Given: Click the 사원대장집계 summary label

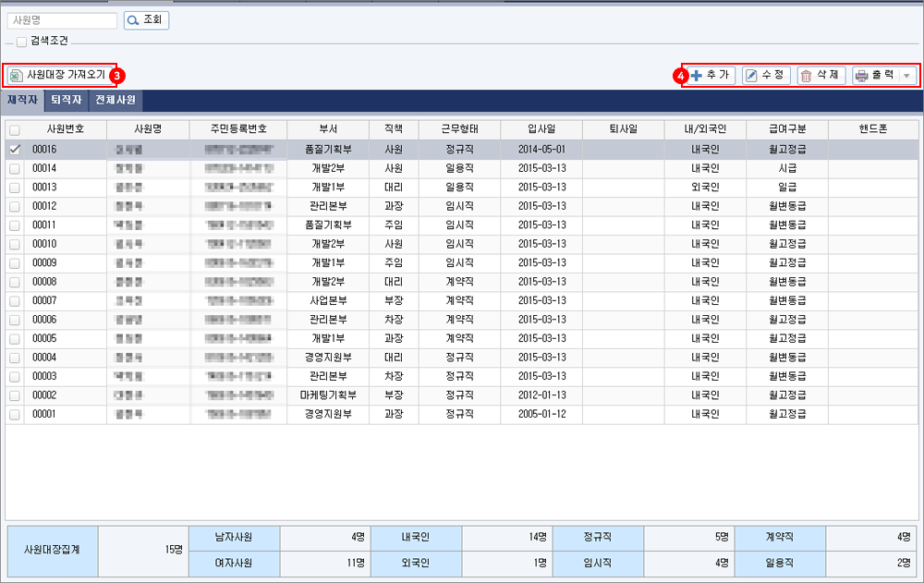Looking at the screenshot, I should (52, 550).
